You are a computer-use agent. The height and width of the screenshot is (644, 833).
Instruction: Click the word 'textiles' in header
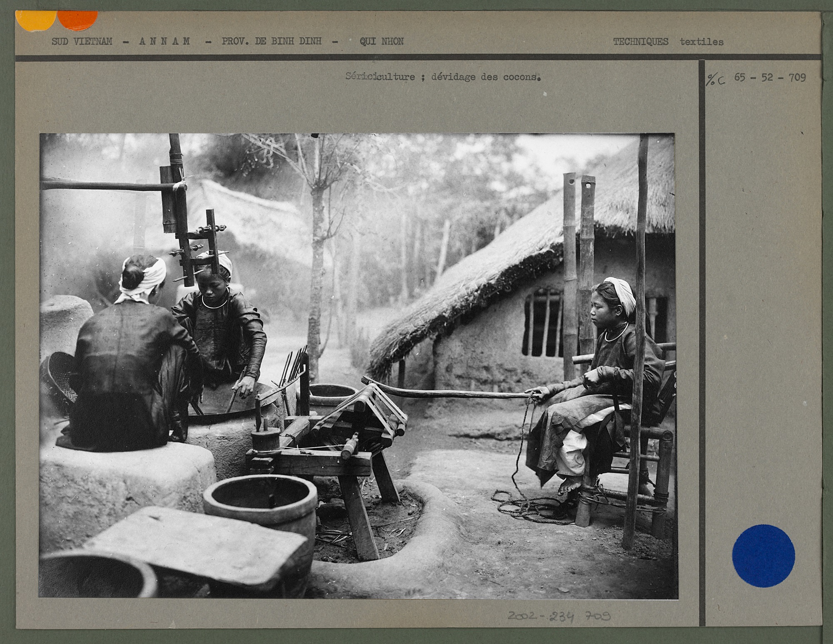tap(701, 42)
